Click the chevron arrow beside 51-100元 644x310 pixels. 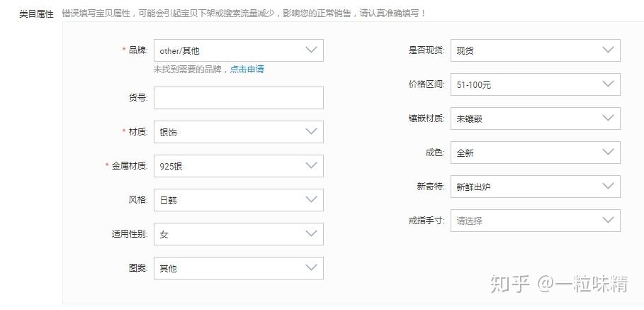[x=608, y=84]
